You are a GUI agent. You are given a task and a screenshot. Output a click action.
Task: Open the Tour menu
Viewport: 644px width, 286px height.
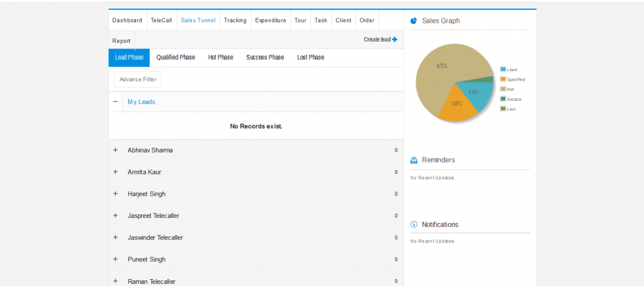tap(301, 20)
